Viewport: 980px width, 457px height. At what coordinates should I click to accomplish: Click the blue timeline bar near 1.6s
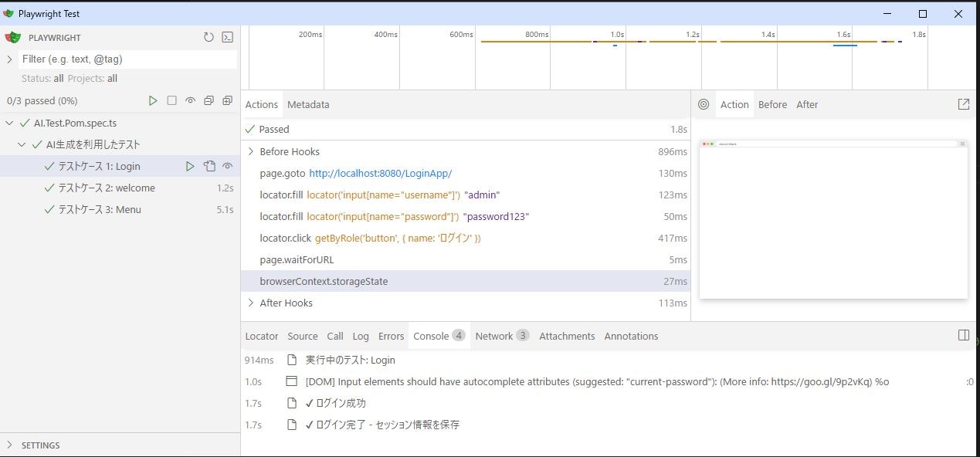click(x=845, y=46)
